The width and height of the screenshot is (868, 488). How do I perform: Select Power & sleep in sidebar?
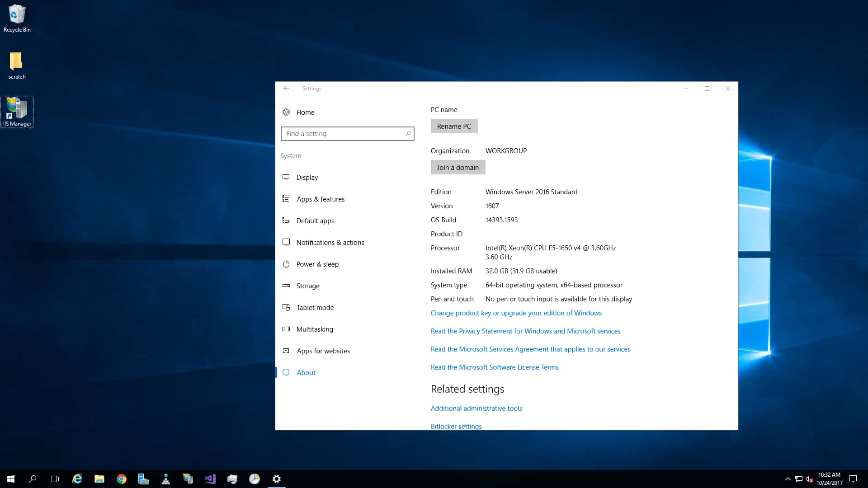click(317, 264)
